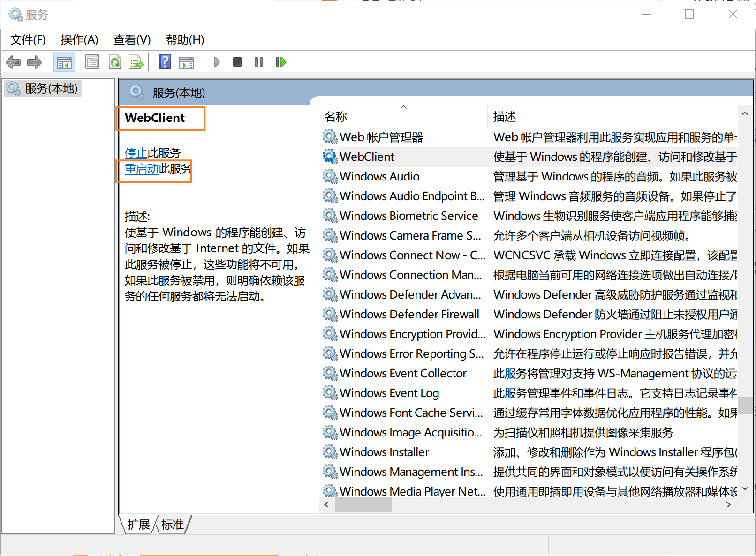Click the Refresh toolbar icon
This screenshot has height=556, width=756.
tap(115, 62)
